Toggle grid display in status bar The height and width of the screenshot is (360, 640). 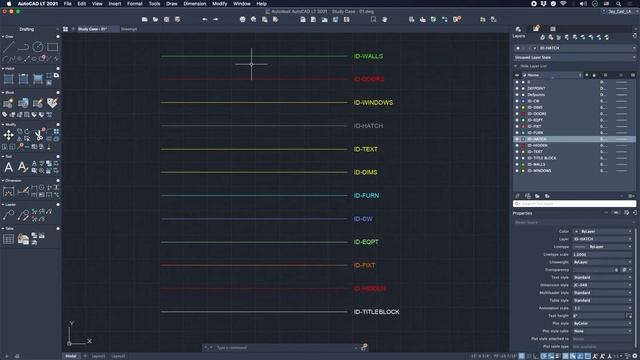click(x=522, y=356)
